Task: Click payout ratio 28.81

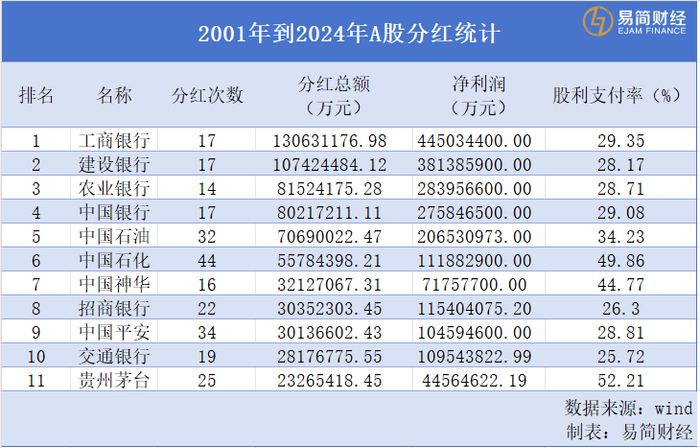Action: coord(621,333)
